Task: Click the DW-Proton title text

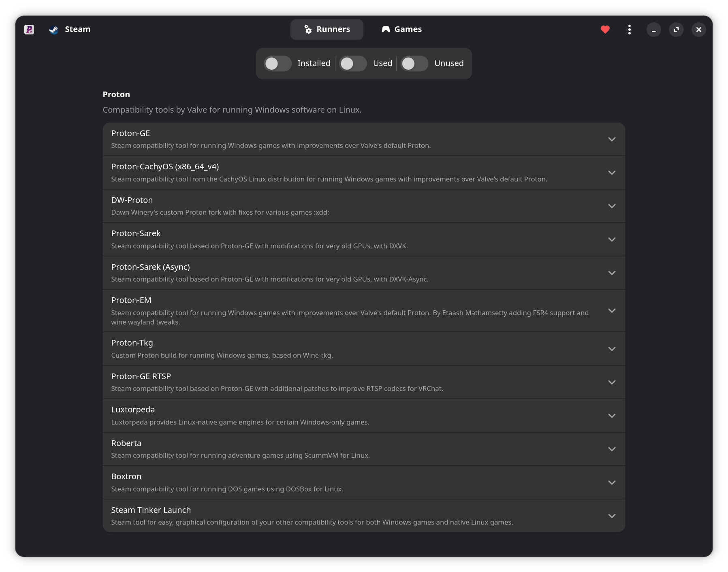Action: pyautogui.click(x=132, y=200)
